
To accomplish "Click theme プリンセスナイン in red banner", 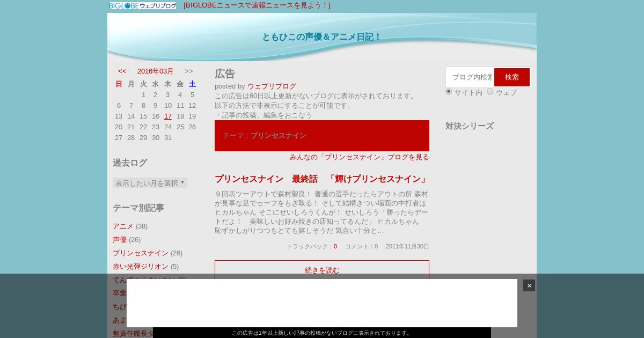I will [279, 135].
